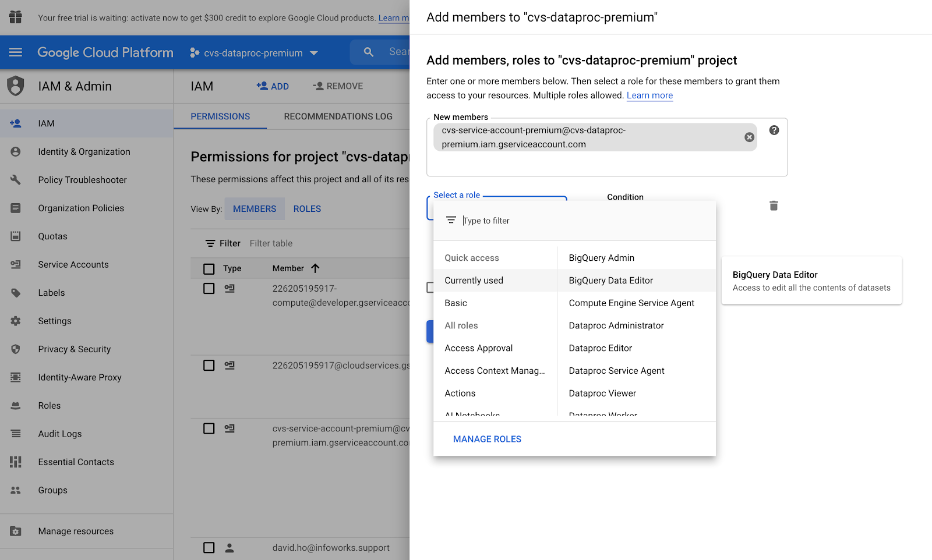Open the Learn more link in panel
The width and height of the screenshot is (932, 560).
[x=649, y=95]
